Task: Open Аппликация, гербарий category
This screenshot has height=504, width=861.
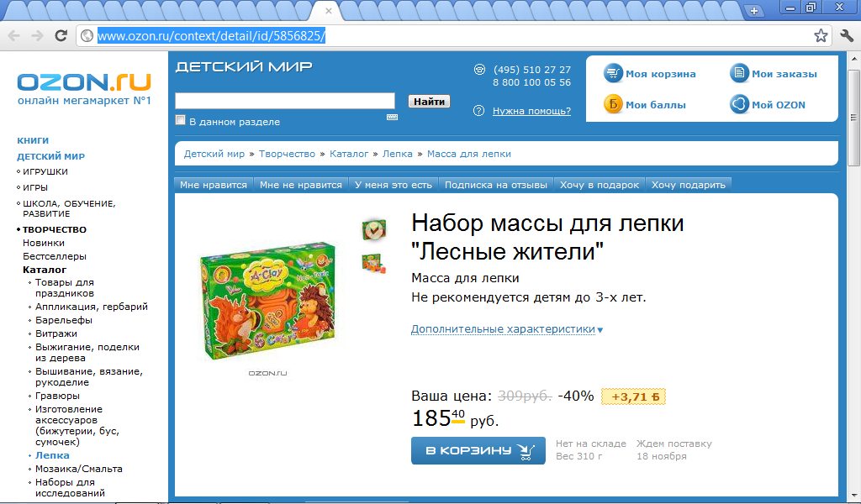Action: (x=92, y=307)
